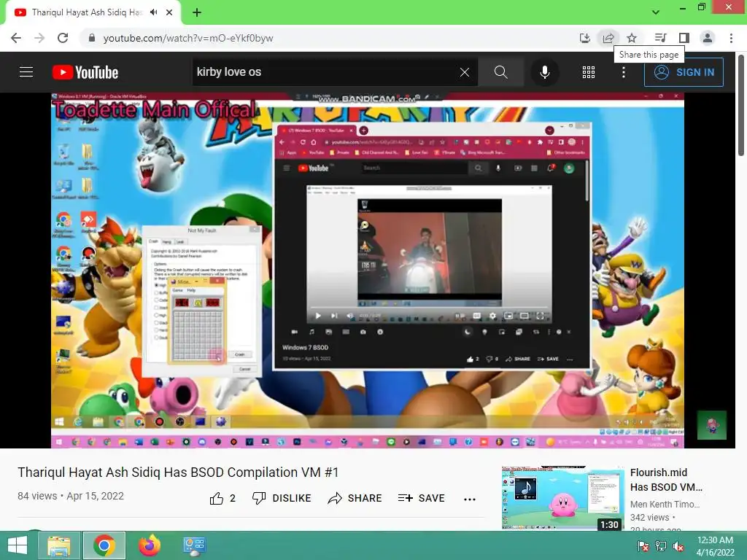This screenshot has width=747, height=560.
Task: Search with your voice microphone button
Action: coord(544,72)
